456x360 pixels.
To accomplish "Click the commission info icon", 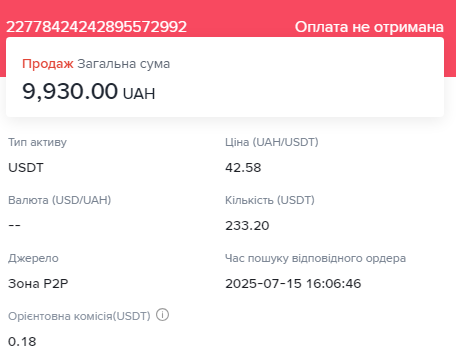I will click(x=163, y=315).
